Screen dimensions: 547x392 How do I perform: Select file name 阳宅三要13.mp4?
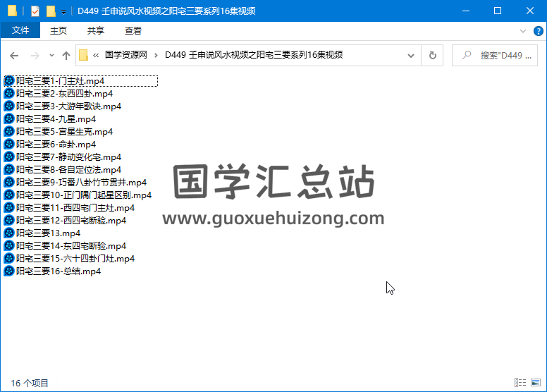pyautogui.click(x=48, y=233)
